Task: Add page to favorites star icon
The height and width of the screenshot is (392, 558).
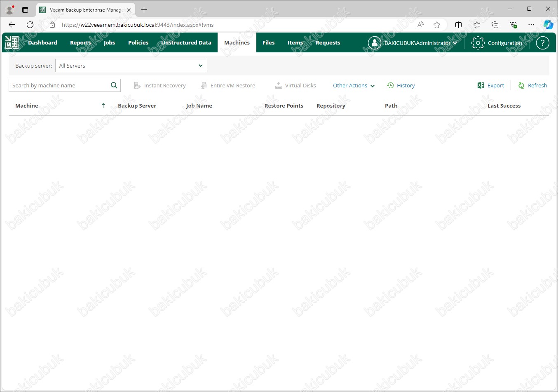Action: (437, 25)
